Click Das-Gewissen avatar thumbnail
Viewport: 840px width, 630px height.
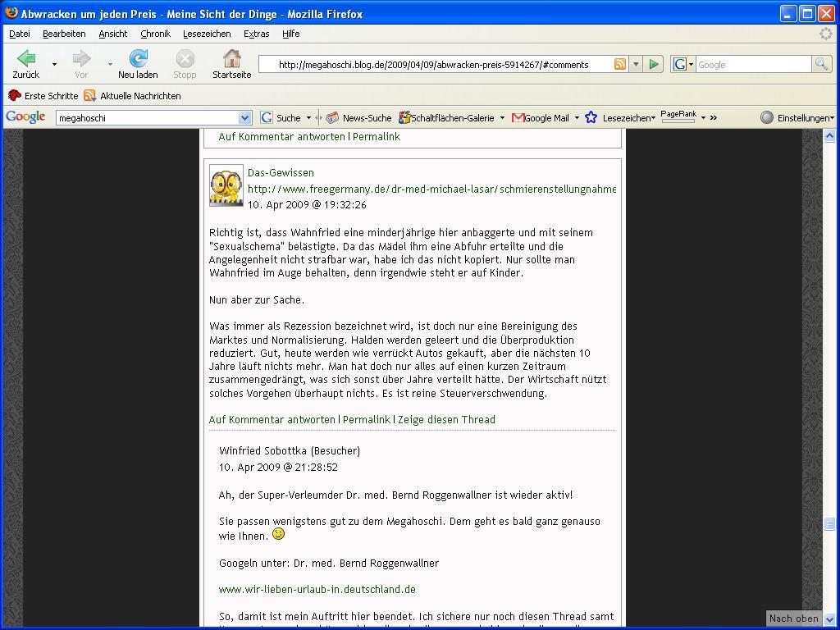pos(226,185)
